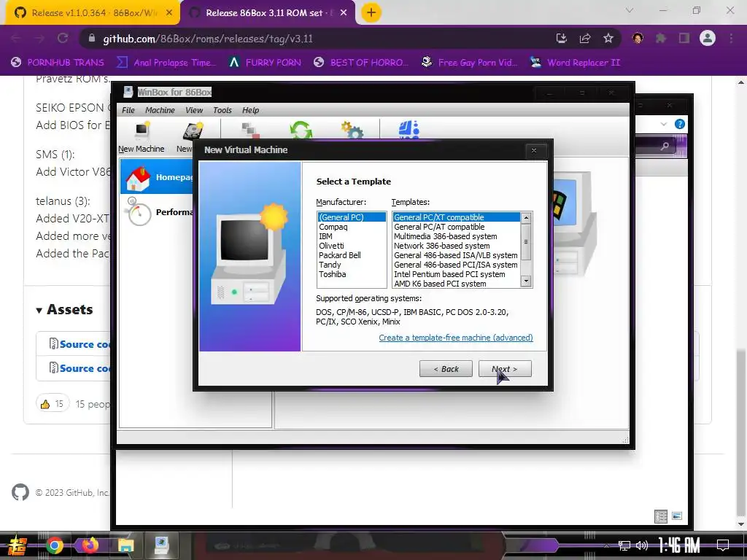Expand the chevron beside the help icon
This screenshot has height=560, width=747.
coord(664,124)
